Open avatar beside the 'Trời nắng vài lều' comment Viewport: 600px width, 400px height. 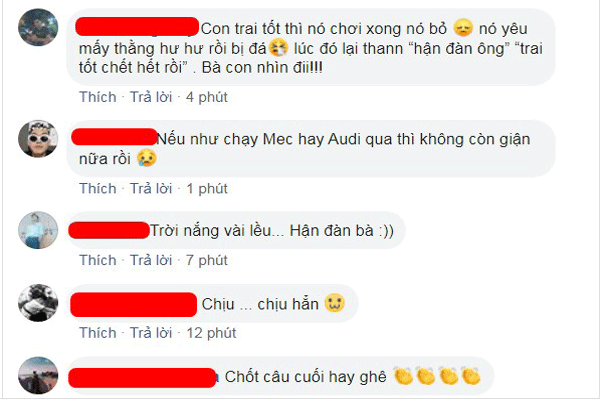(38, 230)
